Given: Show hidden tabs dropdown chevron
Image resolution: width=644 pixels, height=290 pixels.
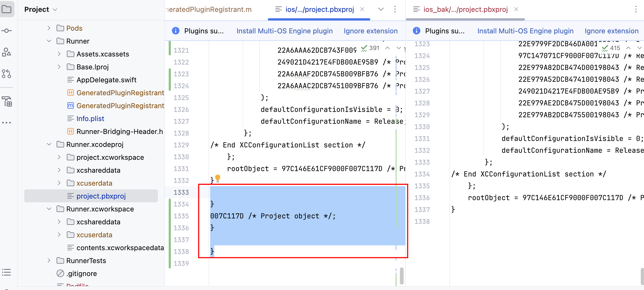Looking at the screenshot, I should coord(381,9).
